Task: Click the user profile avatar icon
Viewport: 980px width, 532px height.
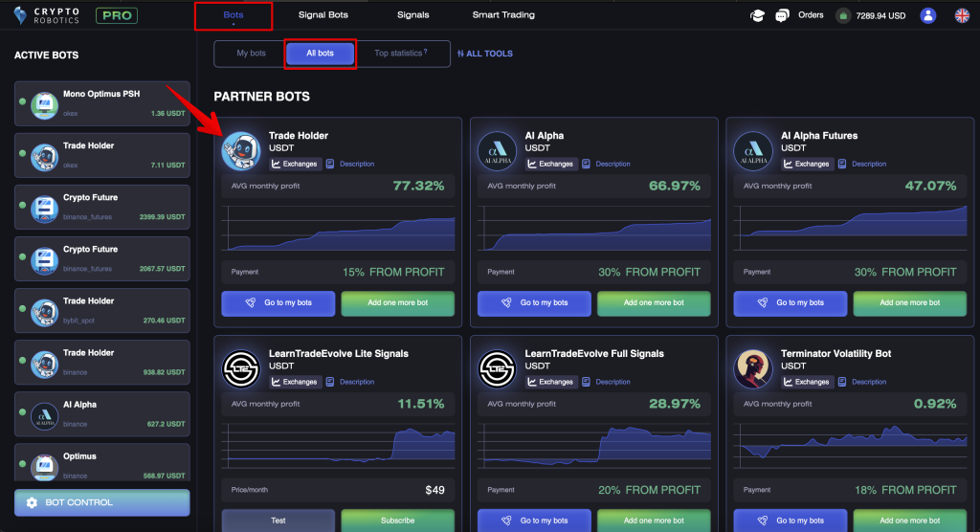Action: point(928,15)
